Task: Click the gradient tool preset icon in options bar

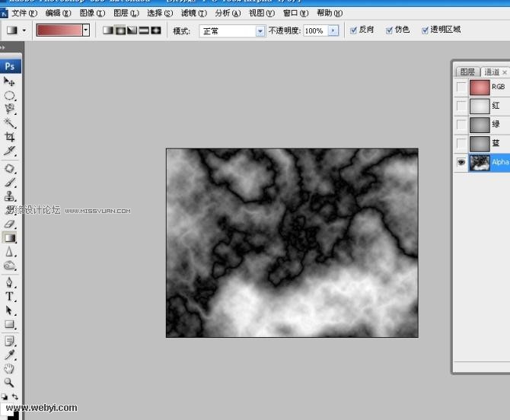Action: coord(12,30)
